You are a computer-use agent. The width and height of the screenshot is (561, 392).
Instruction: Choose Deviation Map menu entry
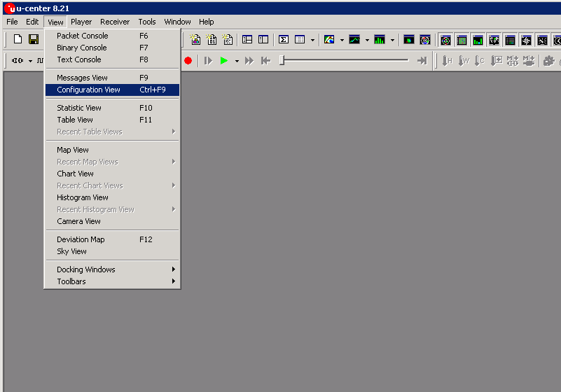[112, 239]
